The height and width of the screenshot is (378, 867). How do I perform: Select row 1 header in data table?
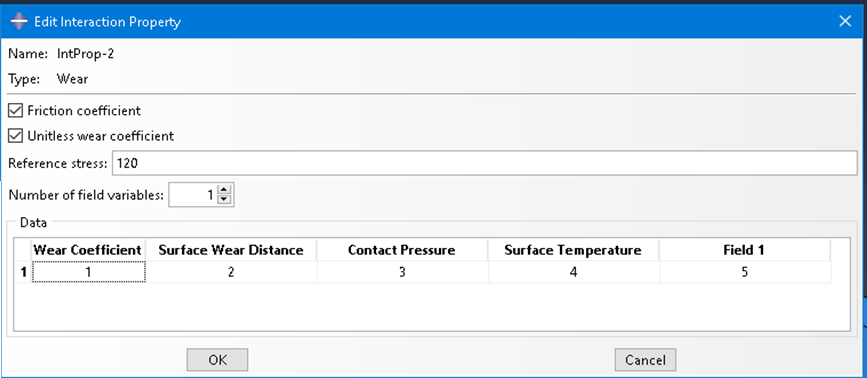(x=23, y=272)
